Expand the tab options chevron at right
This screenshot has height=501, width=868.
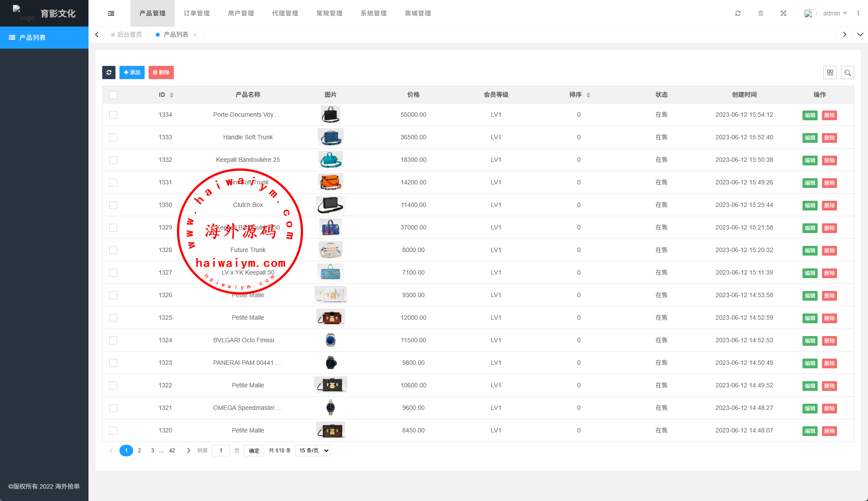[860, 34]
